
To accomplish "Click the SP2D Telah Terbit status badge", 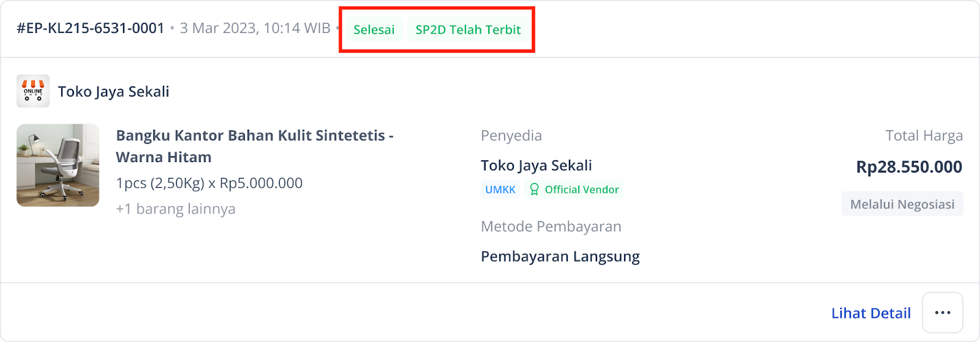I will click(x=468, y=29).
